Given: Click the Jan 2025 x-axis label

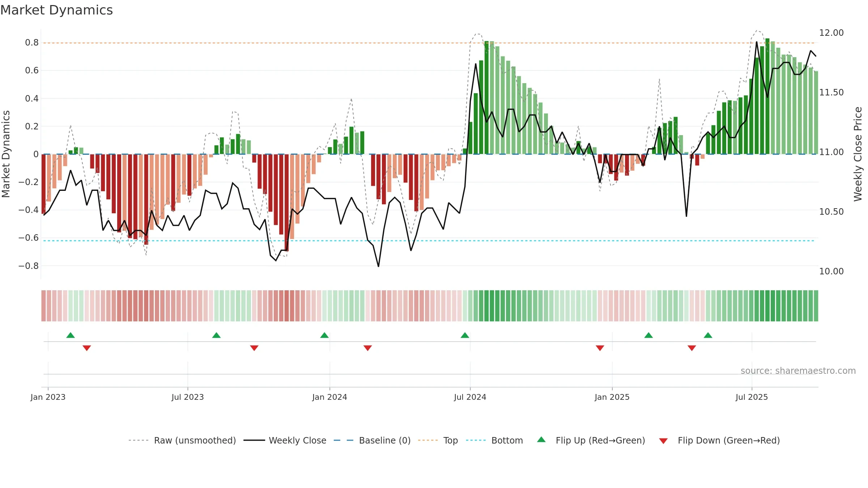Looking at the screenshot, I should tap(612, 397).
